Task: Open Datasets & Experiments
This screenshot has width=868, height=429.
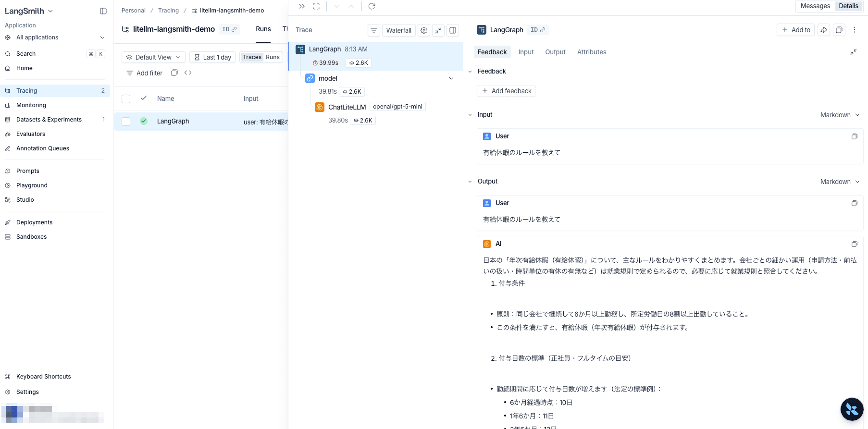Action: point(55,120)
